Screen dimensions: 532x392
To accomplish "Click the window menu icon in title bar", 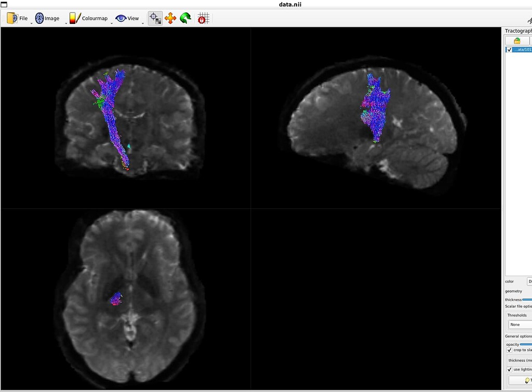I will click(4, 4).
